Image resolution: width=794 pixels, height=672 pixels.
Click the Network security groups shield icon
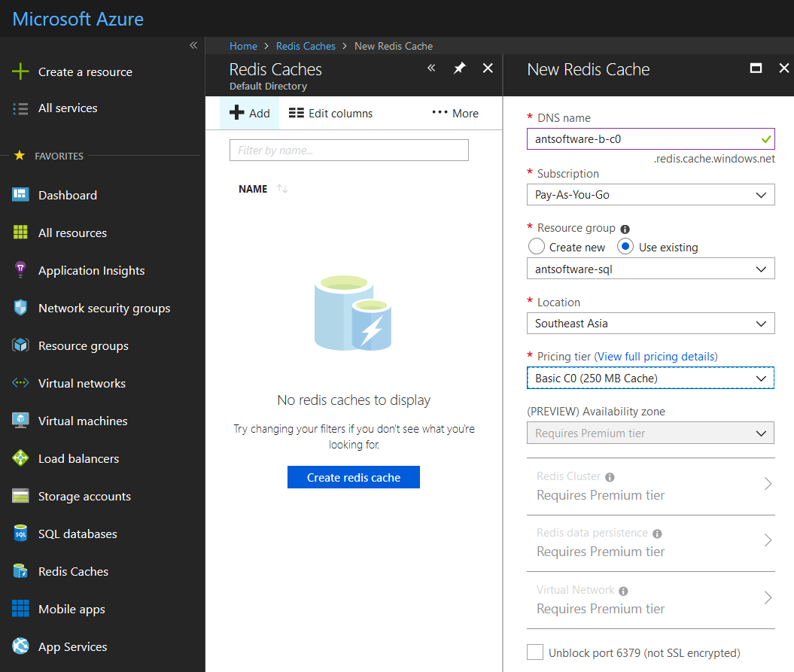[x=20, y=307]
